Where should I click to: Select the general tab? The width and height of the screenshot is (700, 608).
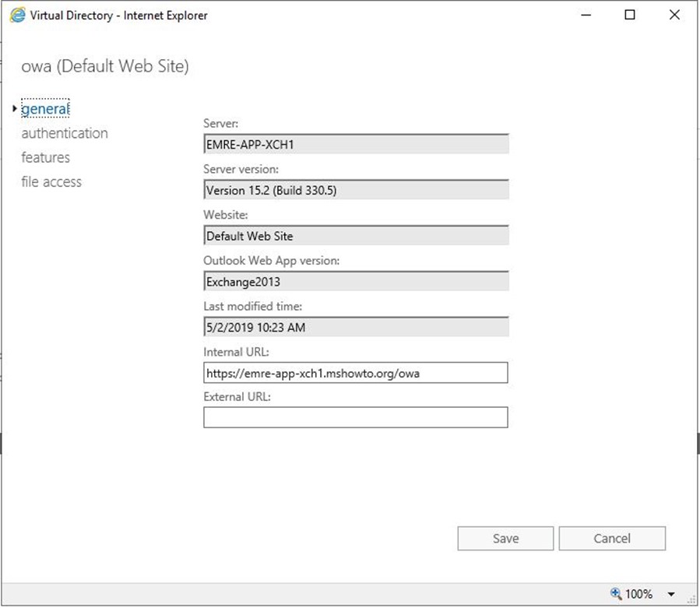point(45,108)
